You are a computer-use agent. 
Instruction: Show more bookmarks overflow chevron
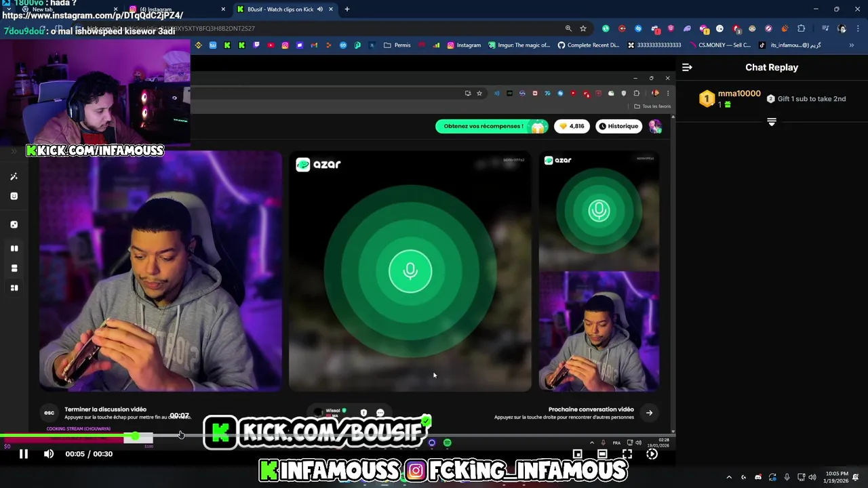tap(852, 45)
